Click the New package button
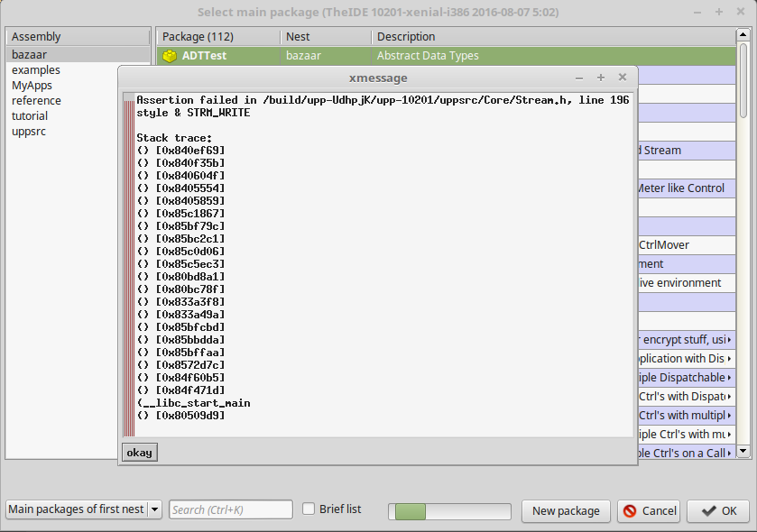This screenshot has height=532, width=757. pos(566,510)
